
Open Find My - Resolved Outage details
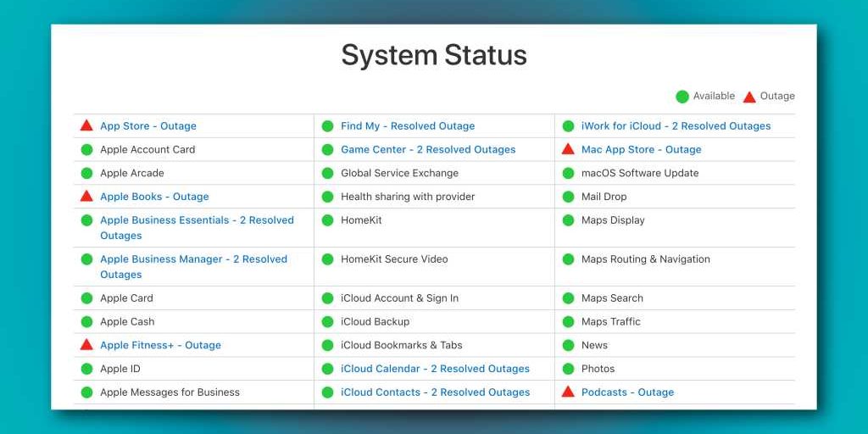click(x=408, y=126)
